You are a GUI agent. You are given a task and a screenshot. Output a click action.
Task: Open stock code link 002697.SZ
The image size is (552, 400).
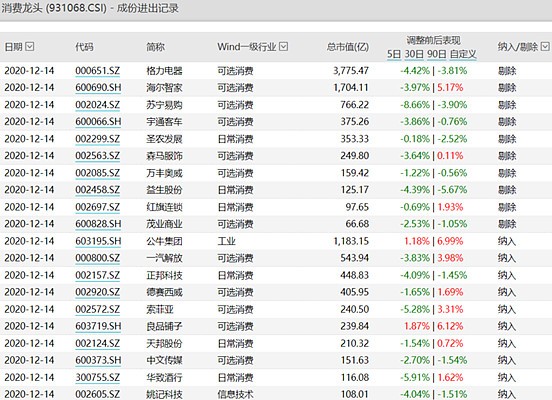coord(98,207)
